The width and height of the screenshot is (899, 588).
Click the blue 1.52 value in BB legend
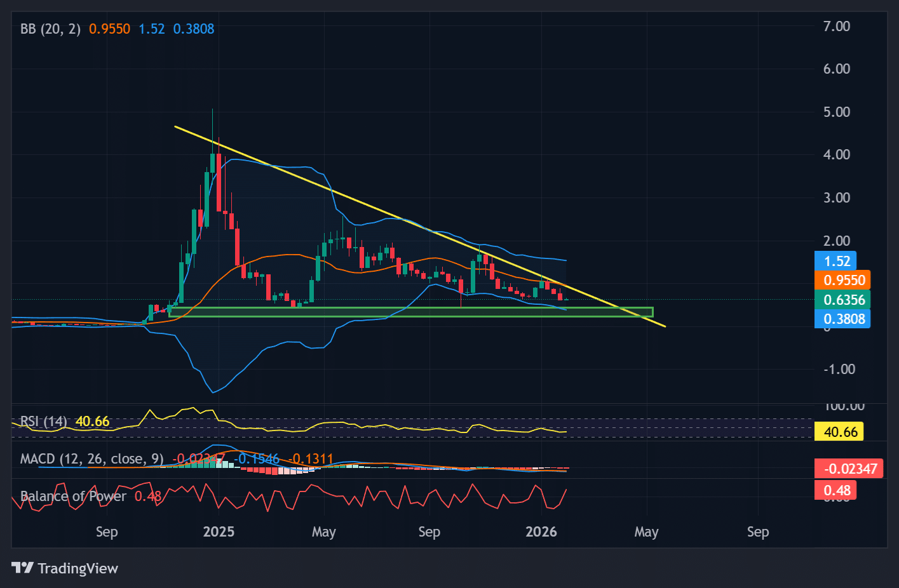tap(151, 29)
